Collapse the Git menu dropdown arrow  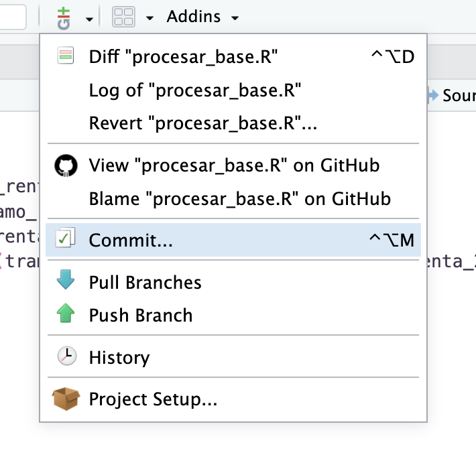coord(89,19)
